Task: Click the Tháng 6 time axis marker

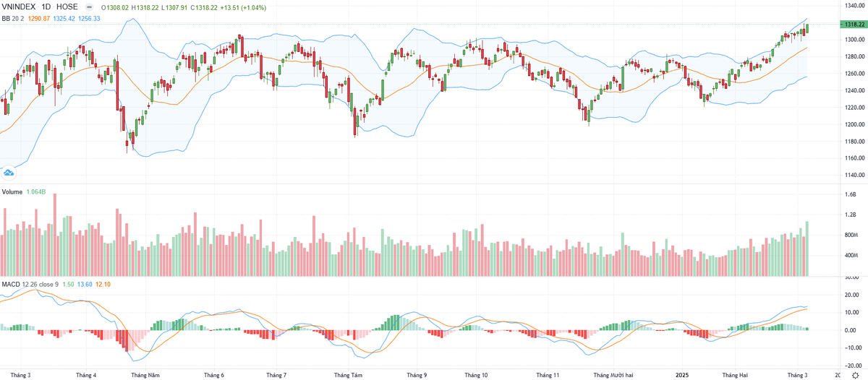Action: point(214,376)
